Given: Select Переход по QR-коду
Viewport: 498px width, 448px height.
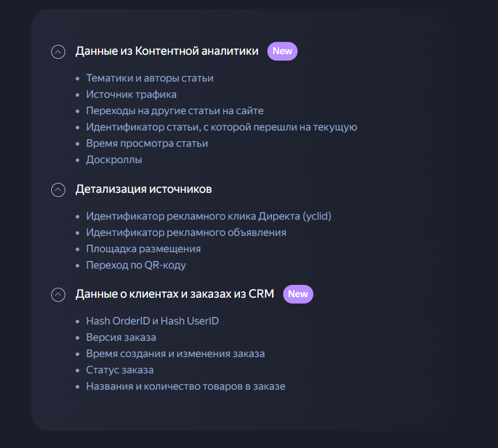Looking at the screenshot, I should (136, 264).
